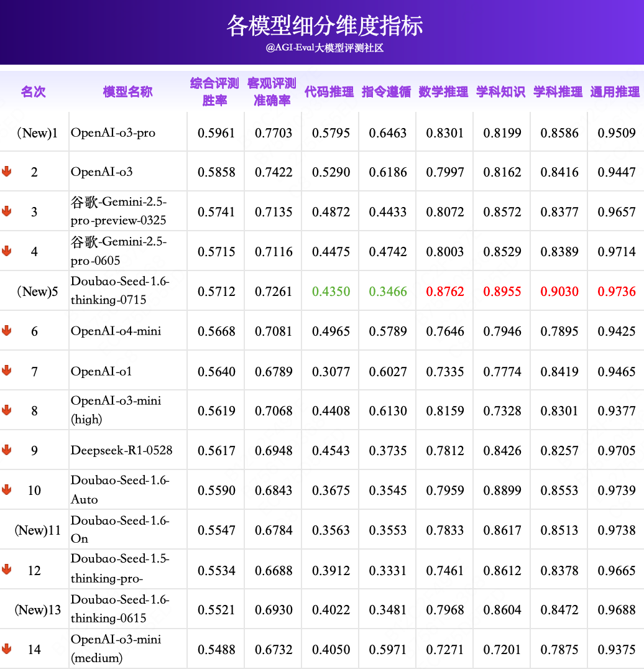Click the title 各模型细分维度指标
The width and height of the screenshot is (644, 669).
coord(324,25)
